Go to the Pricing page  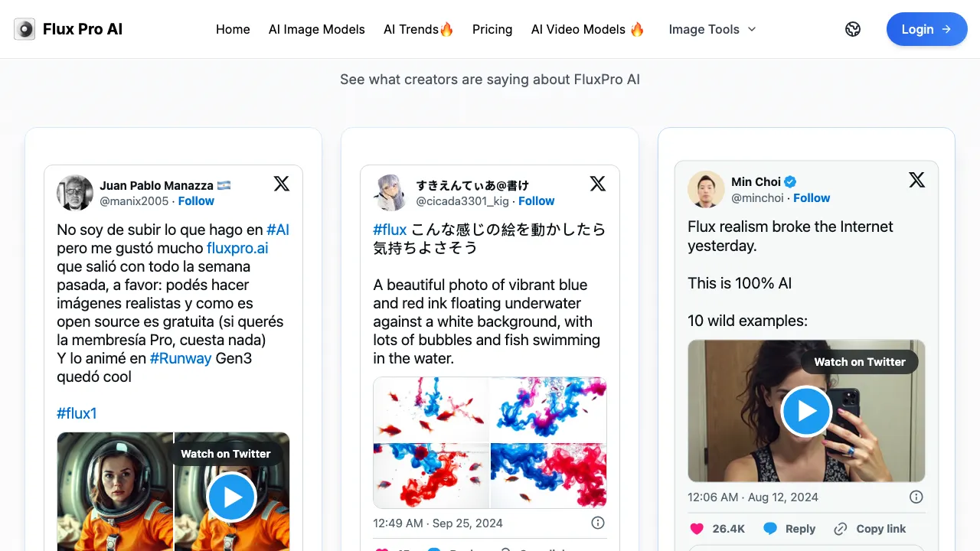click(492, 29)
